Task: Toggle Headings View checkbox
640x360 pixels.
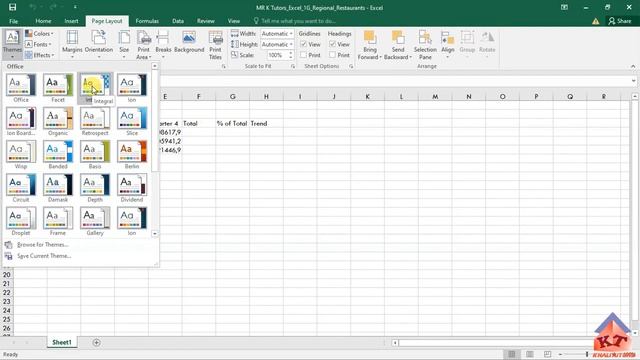Action: coord(333,44)
